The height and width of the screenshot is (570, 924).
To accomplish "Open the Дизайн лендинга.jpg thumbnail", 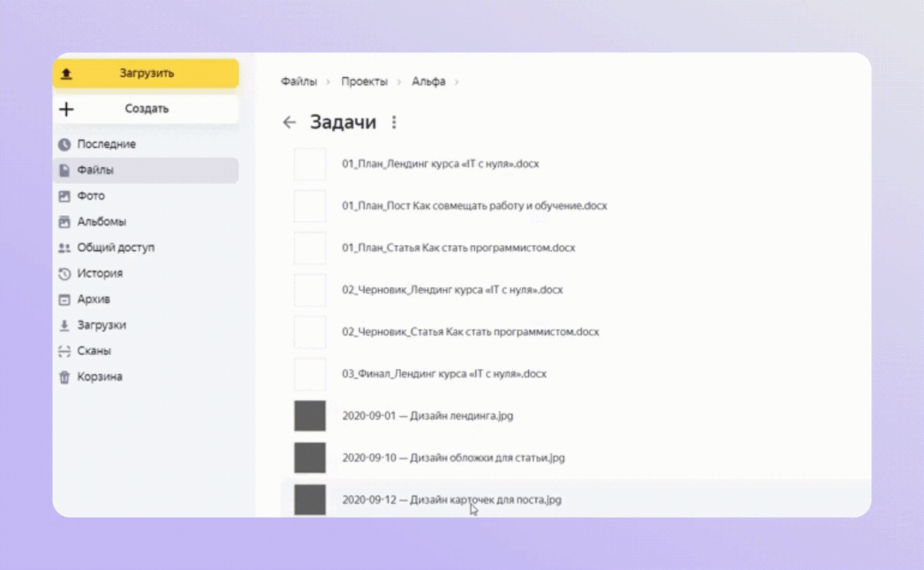I will click(x=310, y=415).
